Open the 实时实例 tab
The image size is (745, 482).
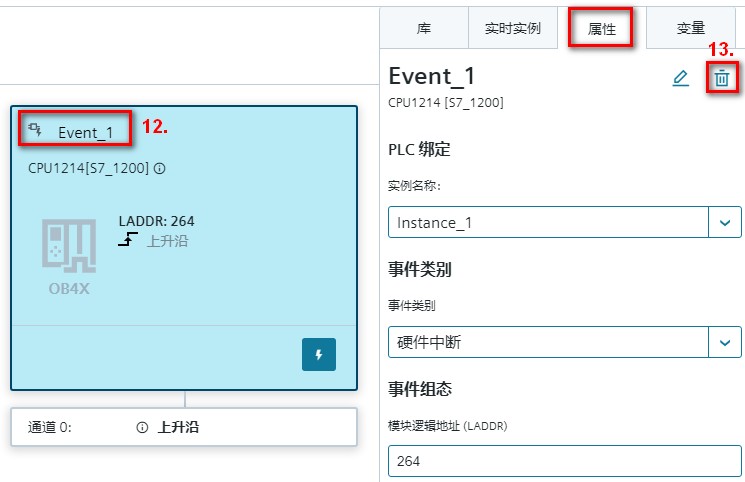pos(512,29)
